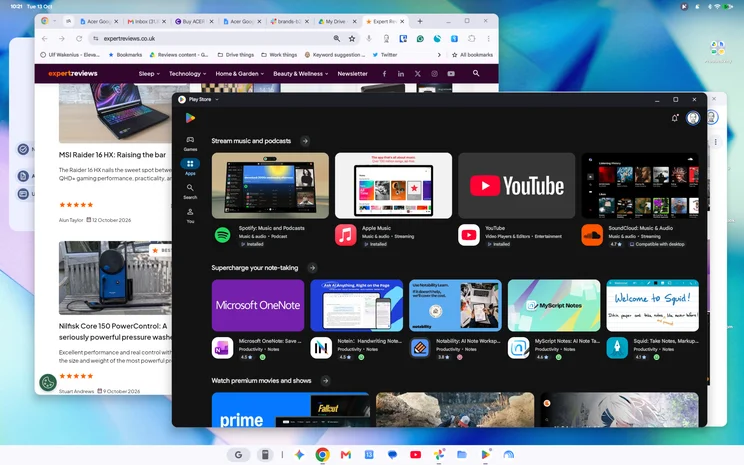
Task: Open the Notein app icon
Action: tap(321, 348)
